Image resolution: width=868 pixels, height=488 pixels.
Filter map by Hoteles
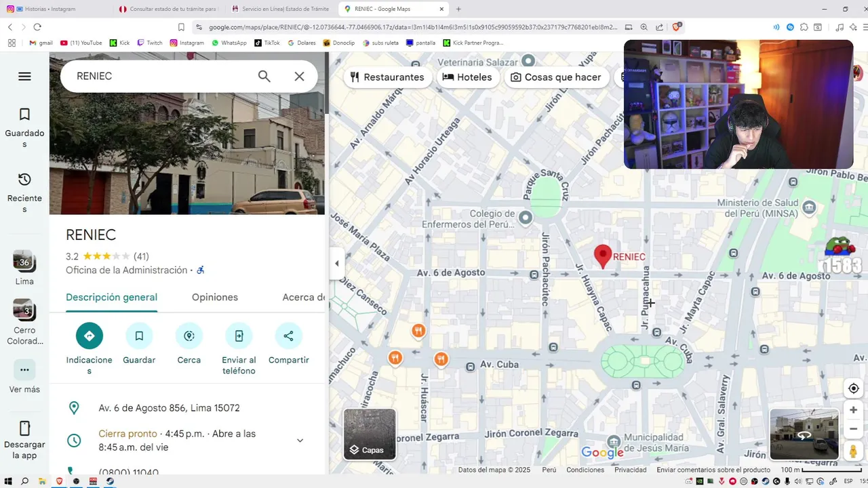coord(467,77)
